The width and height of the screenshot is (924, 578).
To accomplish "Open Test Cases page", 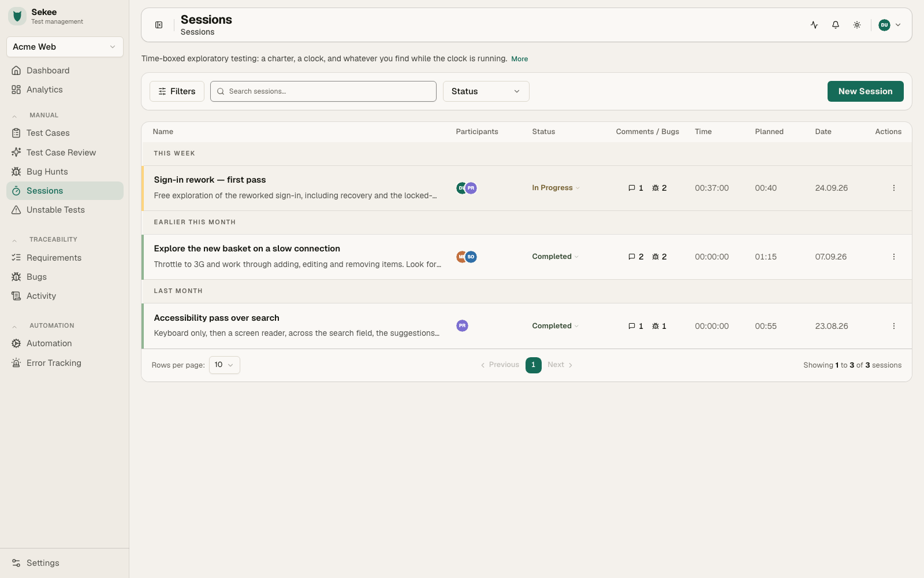I will point(65,133).
